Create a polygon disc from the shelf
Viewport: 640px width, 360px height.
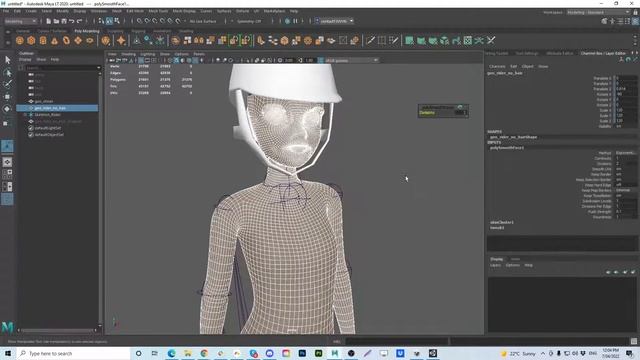[90, 40]
